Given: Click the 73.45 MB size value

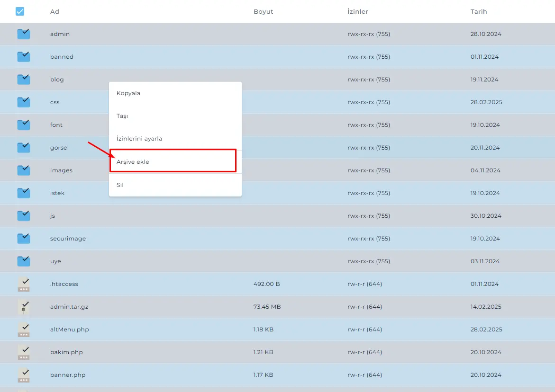Looking at the screenshot, I should pos(267,306).
